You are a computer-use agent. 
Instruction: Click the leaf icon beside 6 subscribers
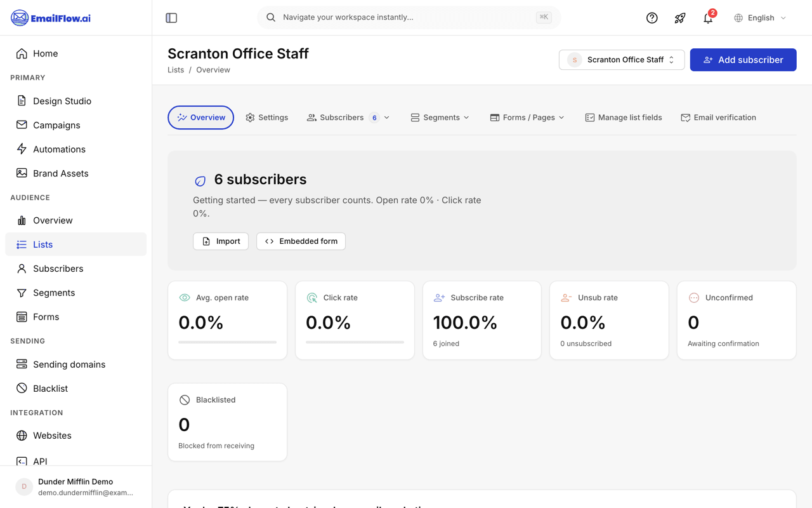200,181
